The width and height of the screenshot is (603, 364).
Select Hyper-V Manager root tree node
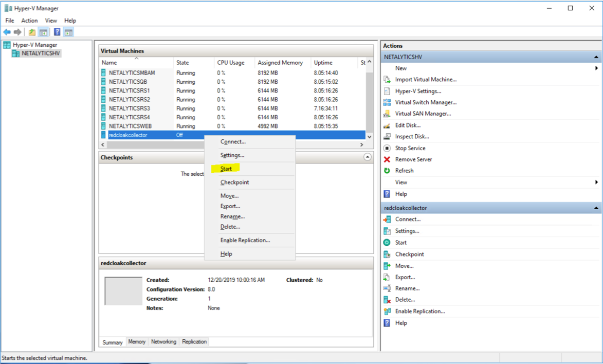click(30, 45)
